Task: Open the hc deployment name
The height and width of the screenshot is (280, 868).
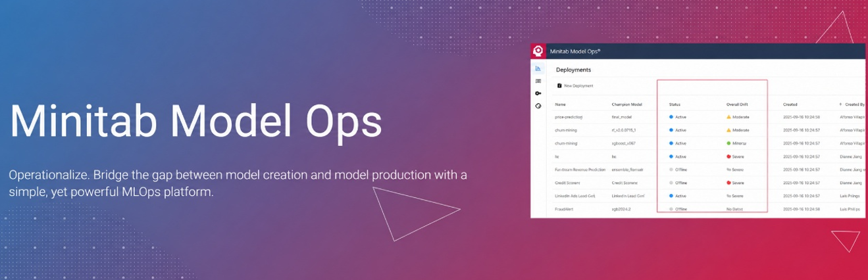Action: [557, 156]
